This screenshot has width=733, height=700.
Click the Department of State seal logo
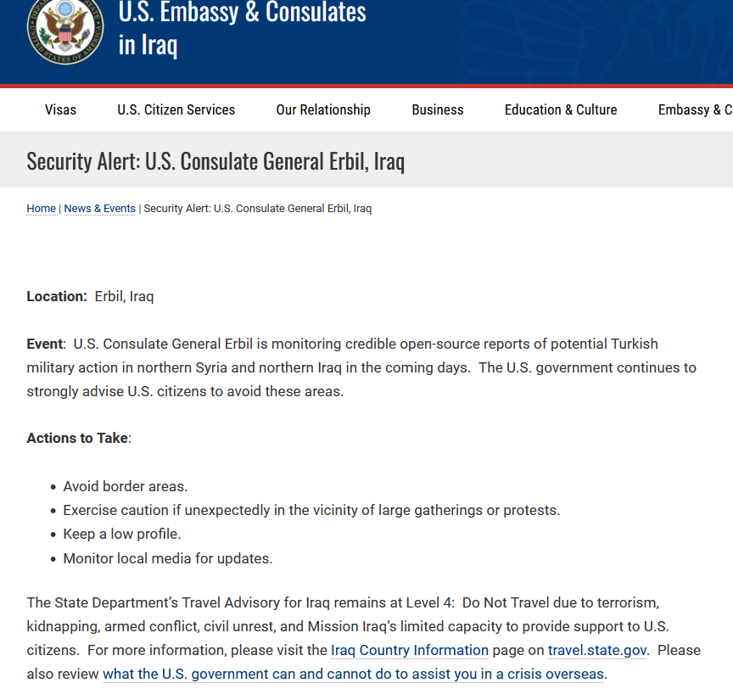[65, 29]
